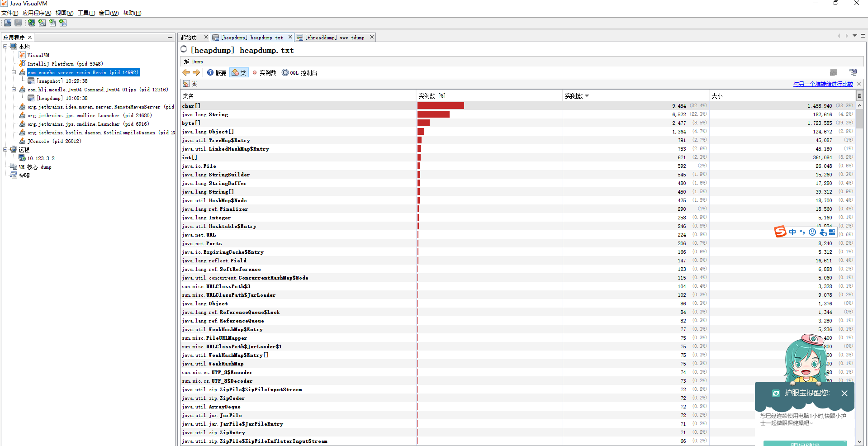Click 与另一个堆转储进行比较 compare link
The height and width of the screenshot is (446, 868).
point(823,84)
